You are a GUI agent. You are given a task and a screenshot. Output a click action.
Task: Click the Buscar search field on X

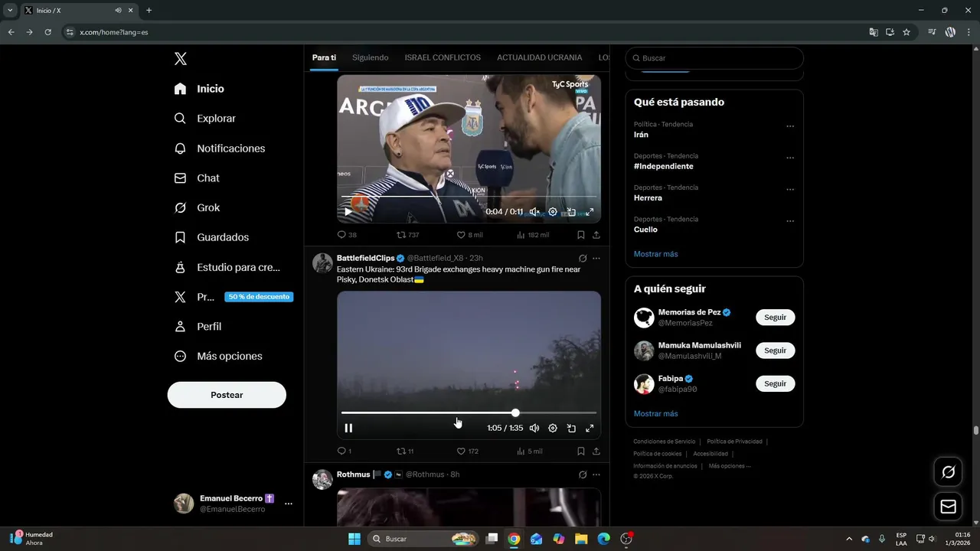(714, 58)
